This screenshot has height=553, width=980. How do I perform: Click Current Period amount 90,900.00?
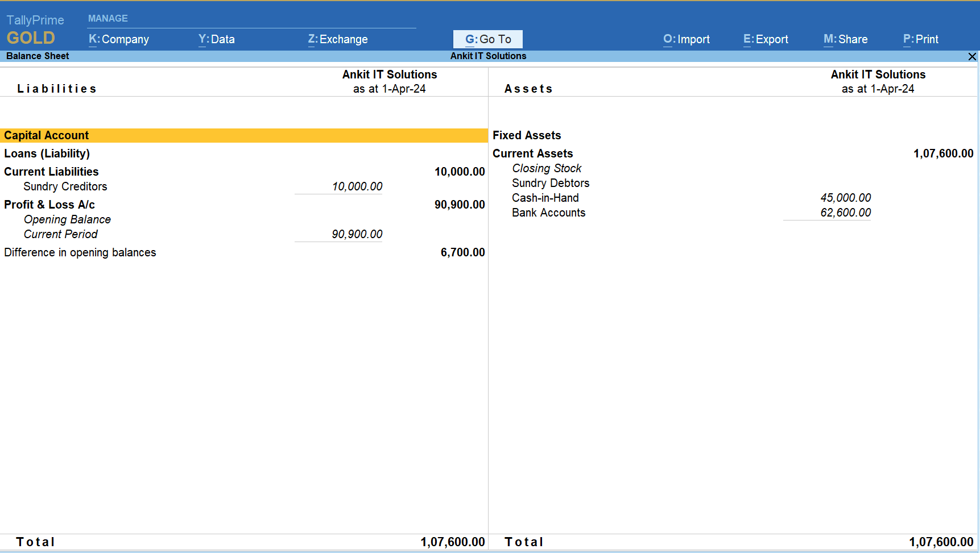[357, 234]
